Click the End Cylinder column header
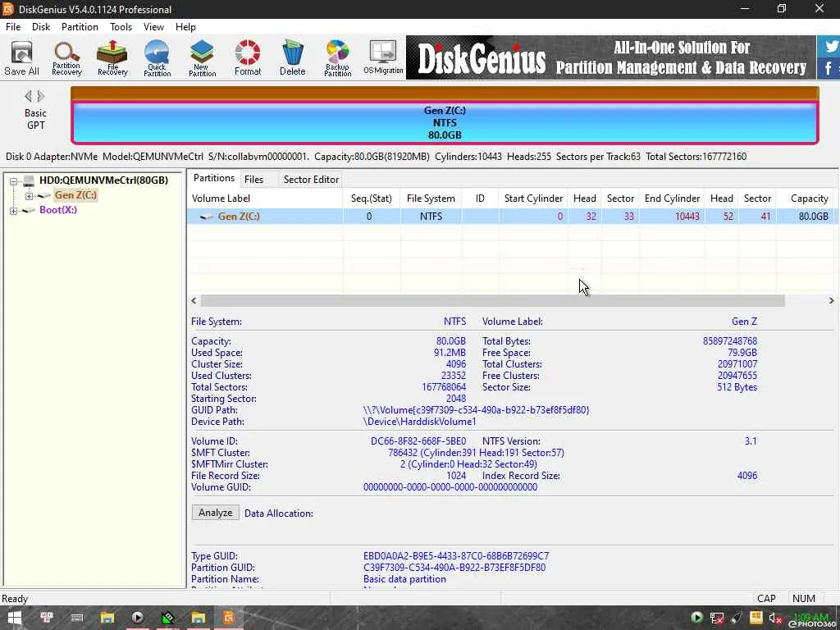Viewport: 840px width, 630px height. point(672,199)
